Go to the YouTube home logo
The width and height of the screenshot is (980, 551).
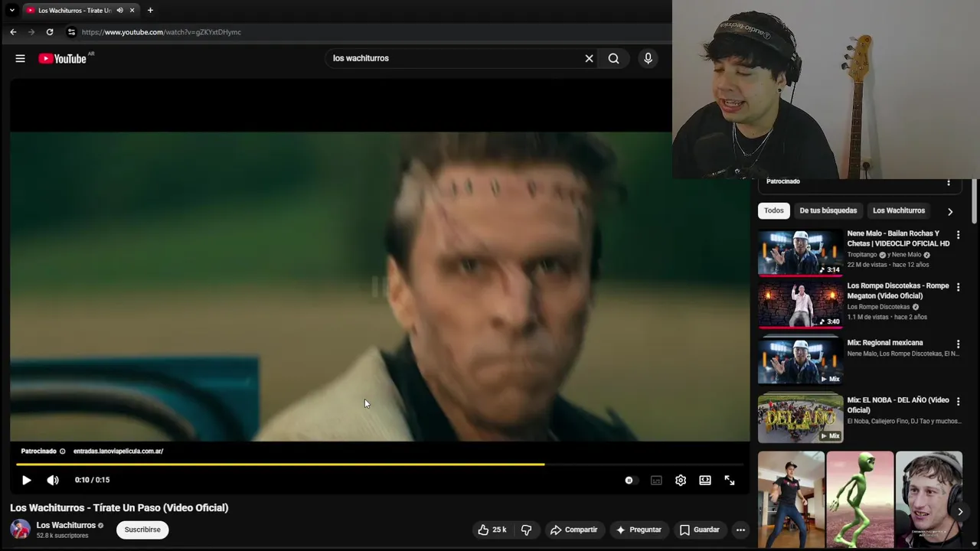[63, 58]
